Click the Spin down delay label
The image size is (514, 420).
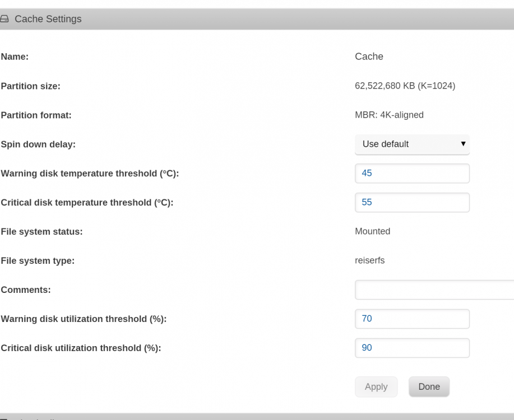click(x=38, y=144)
